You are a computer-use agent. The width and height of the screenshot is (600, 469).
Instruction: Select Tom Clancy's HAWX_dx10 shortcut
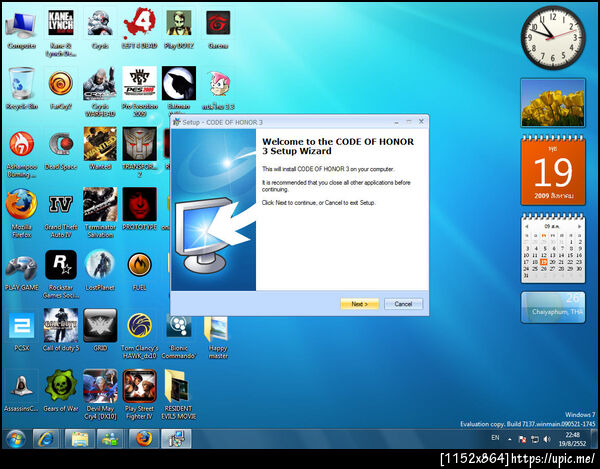pyautogui.click(x=140, y=335)
